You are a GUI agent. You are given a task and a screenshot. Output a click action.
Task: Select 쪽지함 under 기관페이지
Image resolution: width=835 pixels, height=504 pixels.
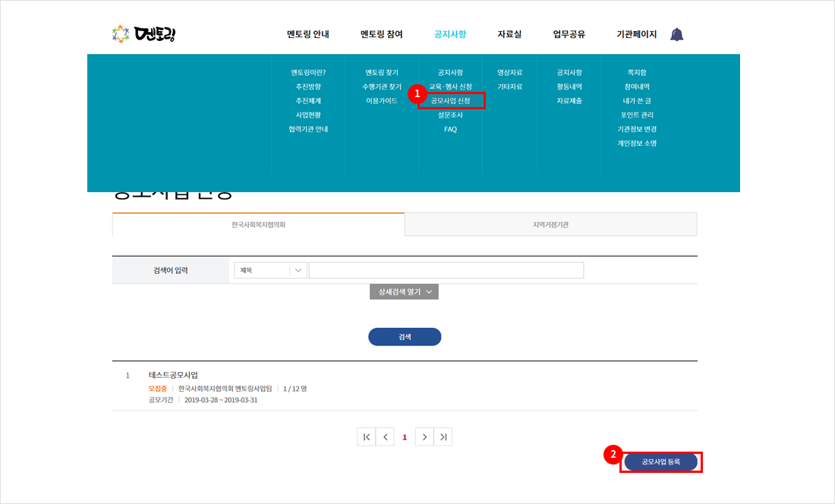636,72
